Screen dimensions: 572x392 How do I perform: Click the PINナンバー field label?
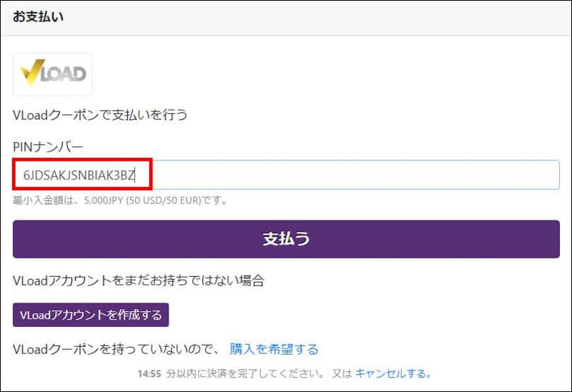48,147
